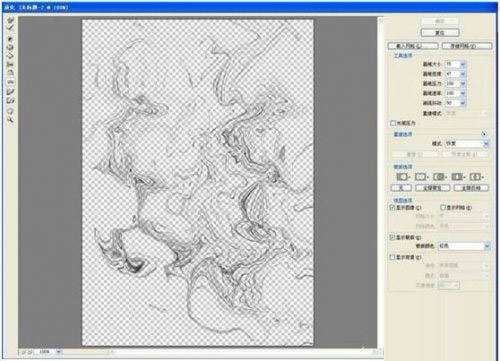
Task: Click the Add to Selection mask icon
Action: click(421, 176)
